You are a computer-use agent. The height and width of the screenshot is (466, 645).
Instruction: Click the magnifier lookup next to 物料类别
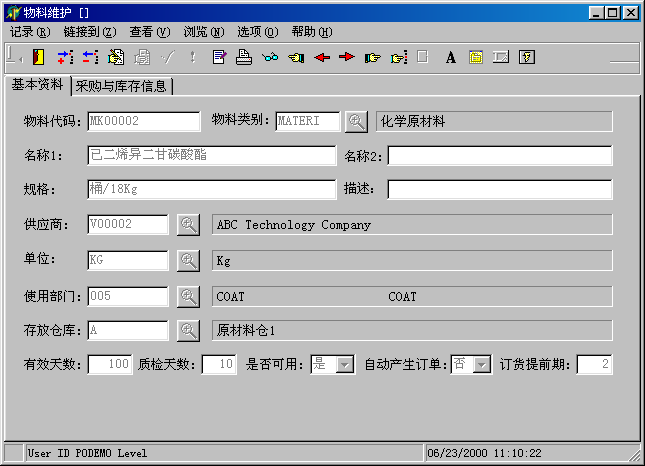pyautogui.click(x=356, y=122)
